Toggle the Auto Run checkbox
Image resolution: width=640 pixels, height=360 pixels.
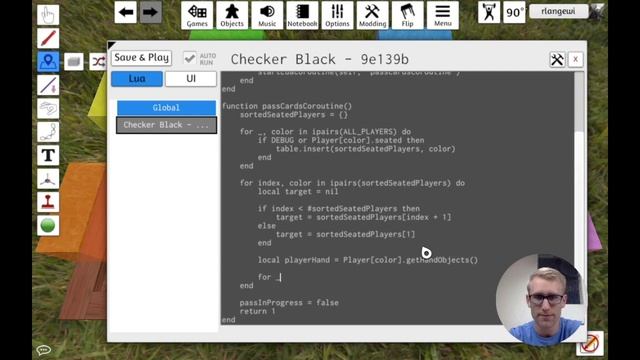point(189,58)
